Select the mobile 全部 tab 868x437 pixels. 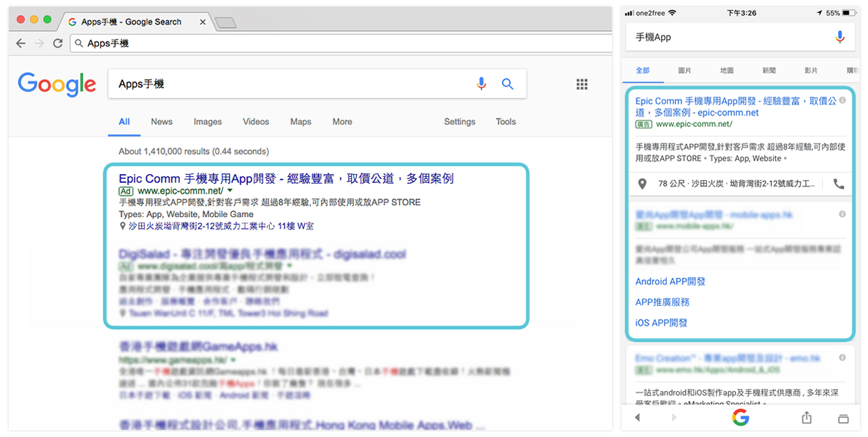click(643, 70)
